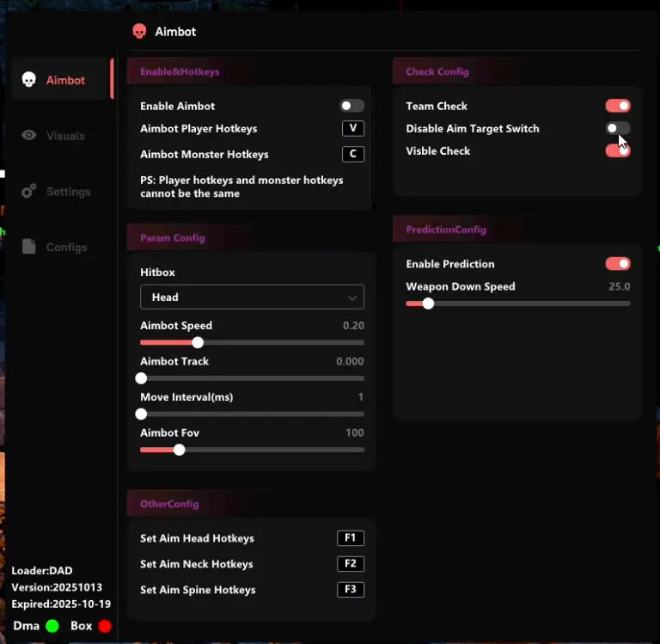
Task: Click the chevron arrow on the Hitbox dropdown
Action: coord(352,297)
